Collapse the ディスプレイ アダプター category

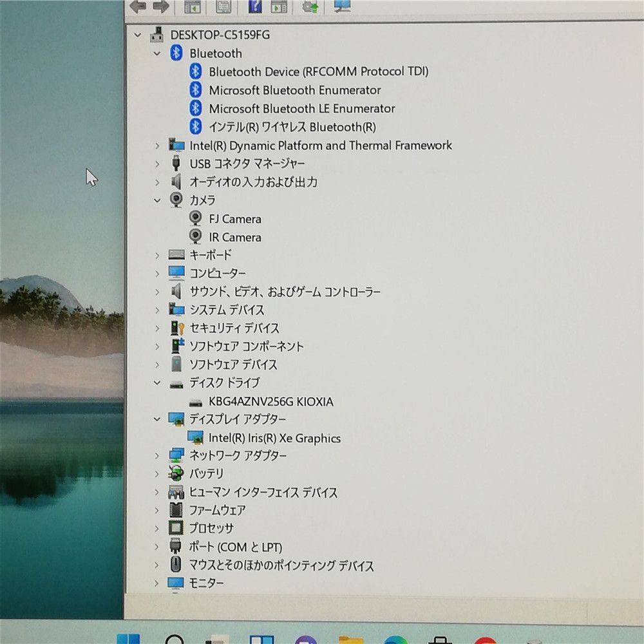157,419
